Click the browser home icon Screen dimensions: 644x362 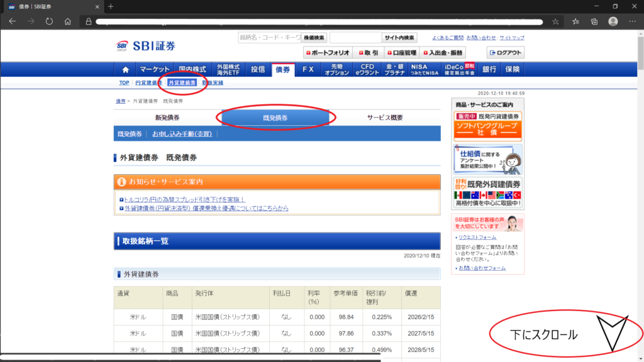click(67, 21)
